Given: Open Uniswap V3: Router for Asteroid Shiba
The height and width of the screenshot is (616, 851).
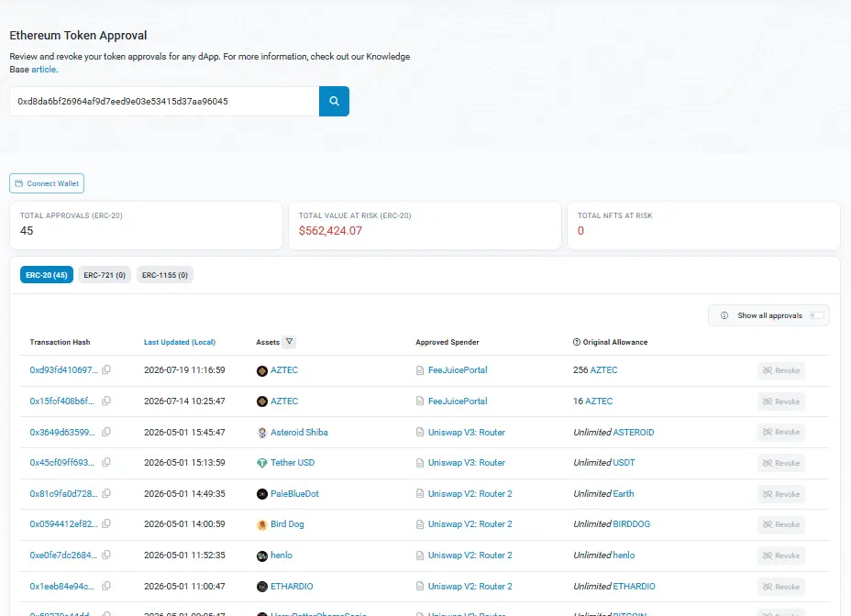Looking at the screenshot, I should point(467,432).
